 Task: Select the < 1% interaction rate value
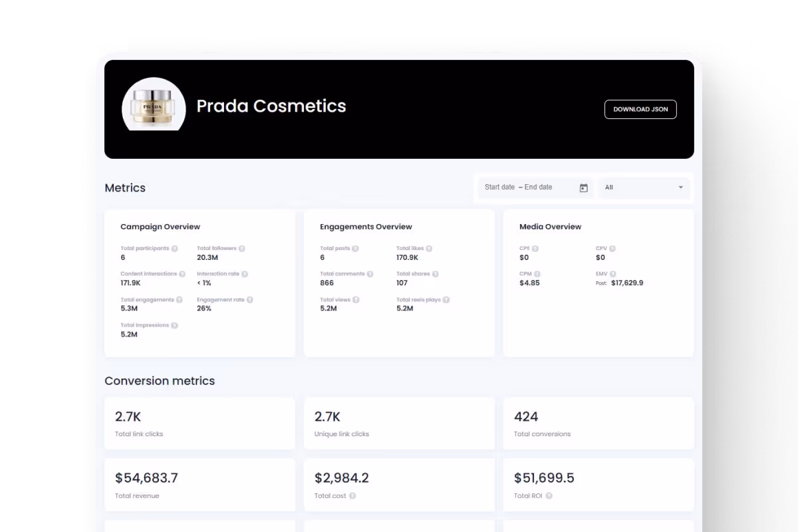coord(203,283)
